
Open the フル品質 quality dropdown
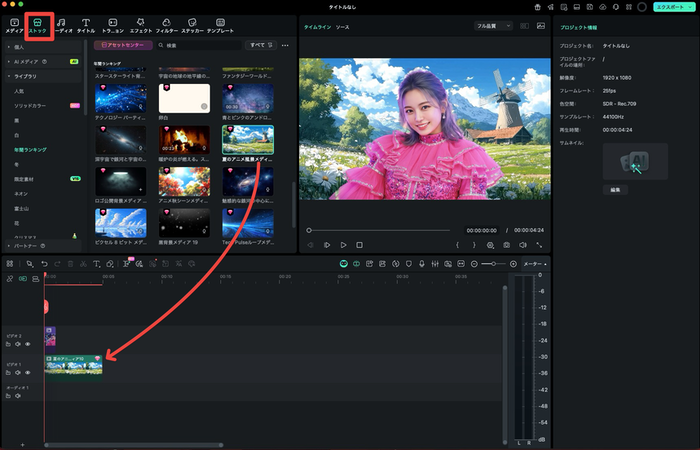[x=494, y=24]
